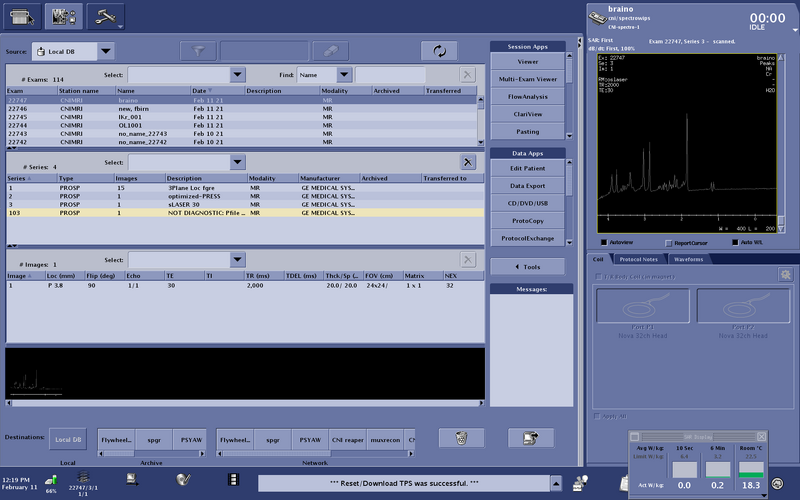Click Port P1 coil image
Screen dimensions: 800x500
point(642,306)
